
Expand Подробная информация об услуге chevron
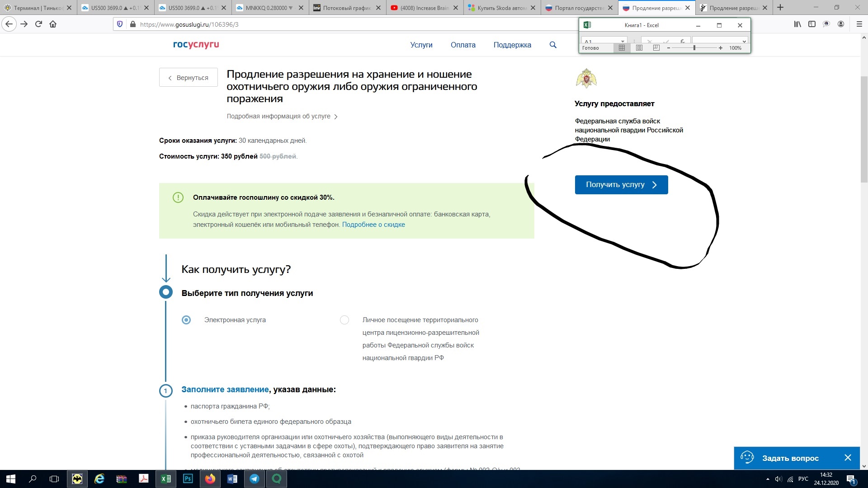(x=336, y=117)
